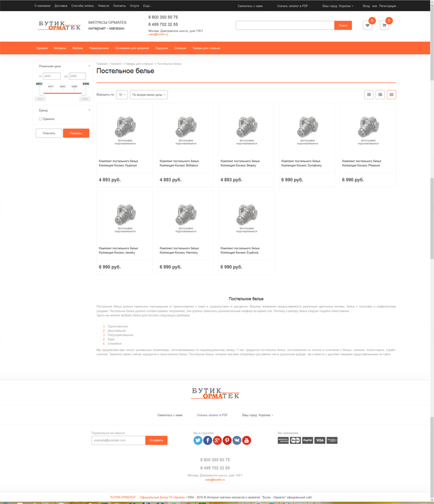Open the Спальни category menu

(x=180, y=48)
